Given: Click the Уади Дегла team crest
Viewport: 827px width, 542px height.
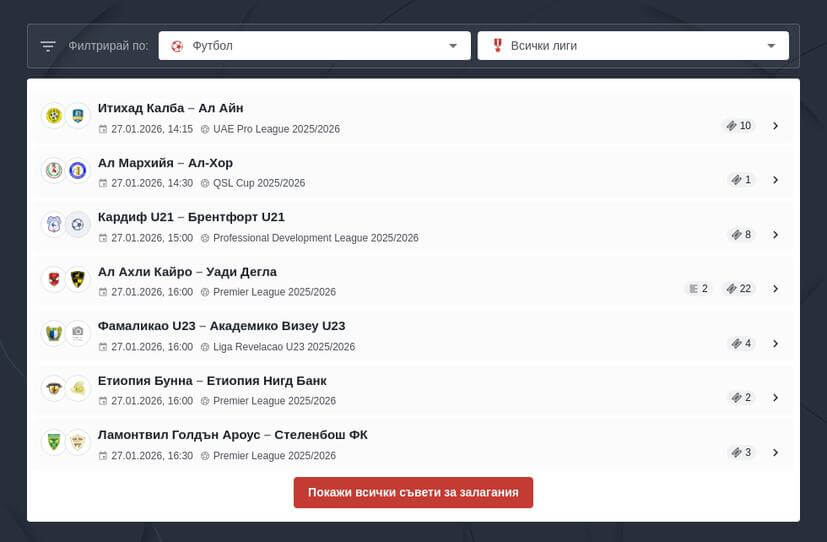Looking at the screenshot, I should (x=78, y=279).
